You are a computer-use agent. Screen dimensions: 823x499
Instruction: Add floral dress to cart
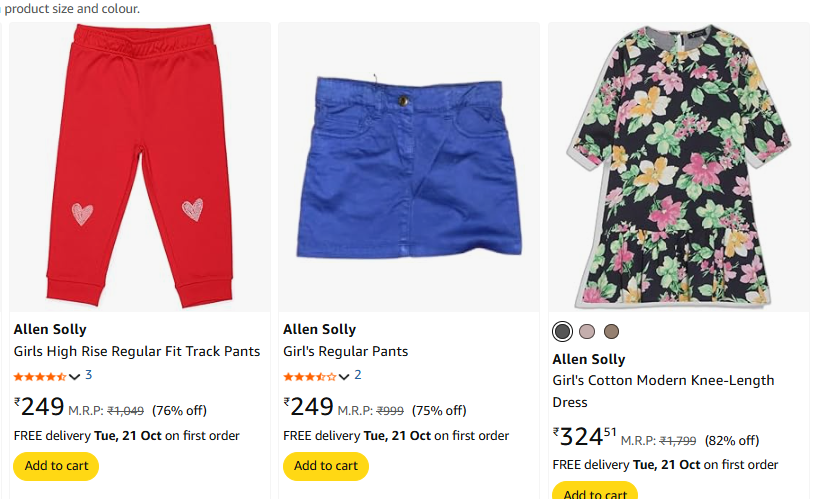tap(595, 492)
